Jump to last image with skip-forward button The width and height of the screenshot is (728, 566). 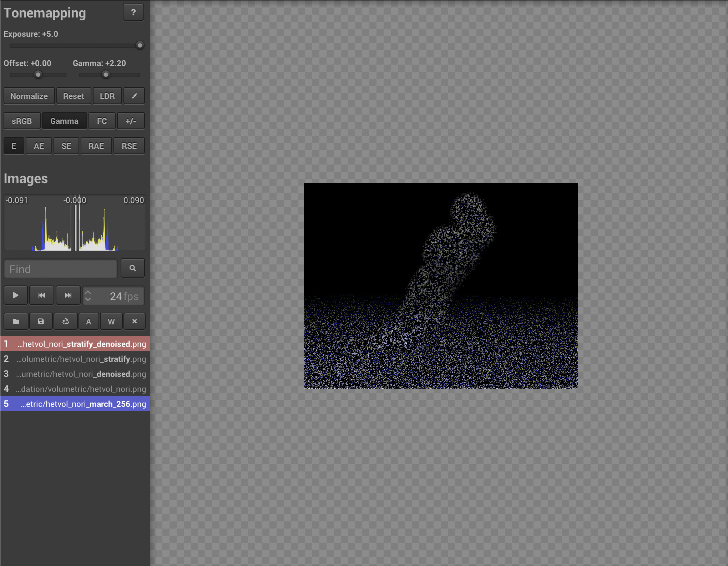pyautogui.click(x=68, y=295)
